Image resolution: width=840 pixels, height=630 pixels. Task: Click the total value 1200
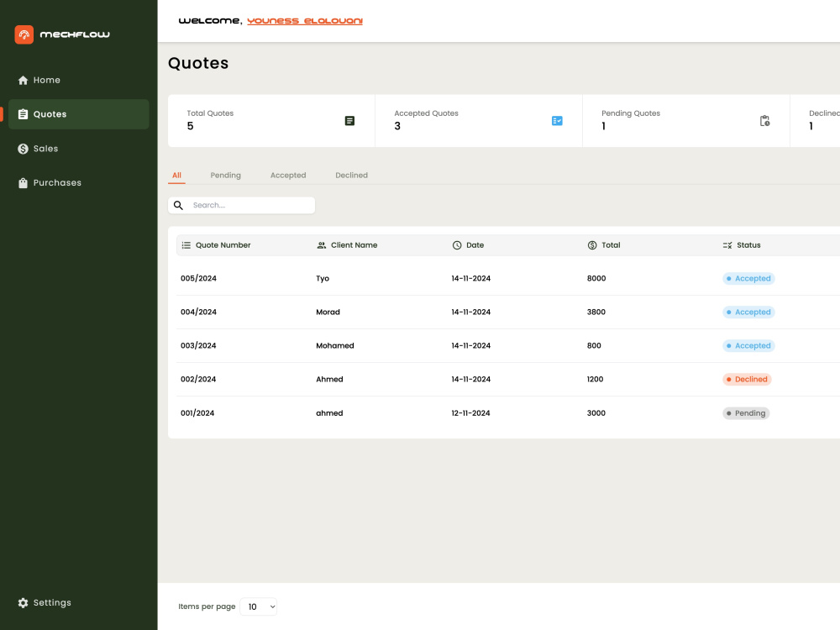coord(596,380)
